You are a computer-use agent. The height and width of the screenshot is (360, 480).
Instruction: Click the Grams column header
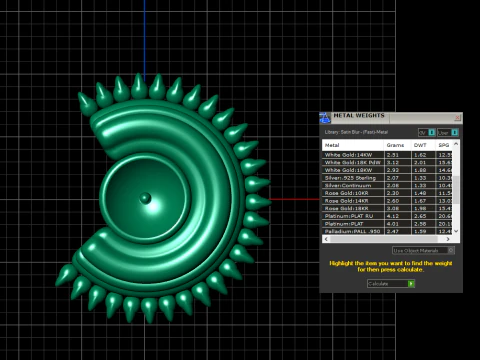pyautogui.click(x=397, y=145)
